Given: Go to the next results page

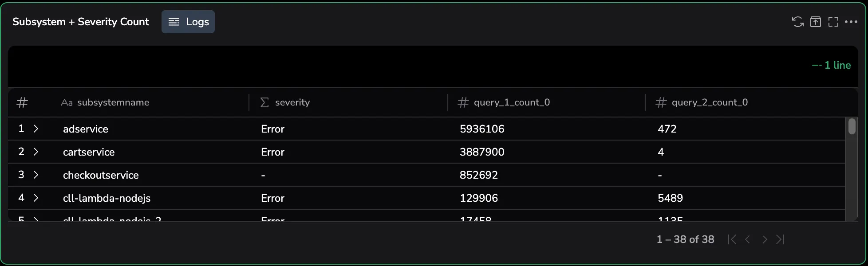Looking at the screenshot, I should tap(765, 239).
